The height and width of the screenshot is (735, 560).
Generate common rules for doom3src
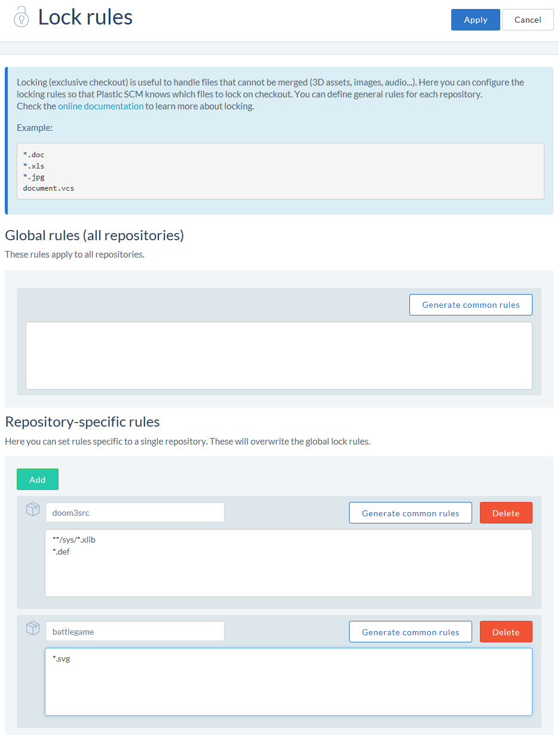point(411,513)
